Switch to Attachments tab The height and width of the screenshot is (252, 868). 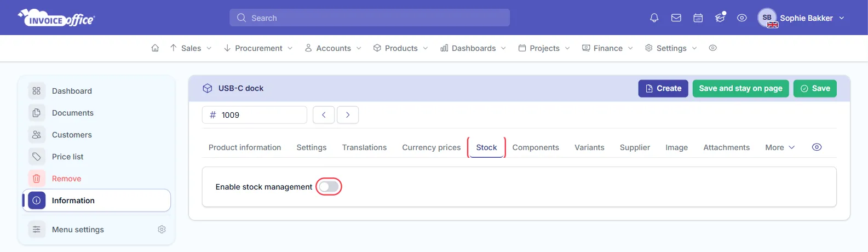[x=726, y=147]
